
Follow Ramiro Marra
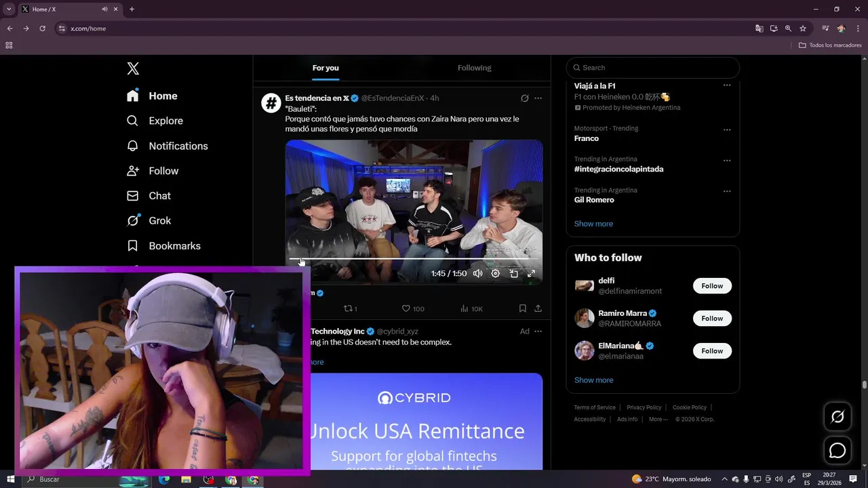tap(712, 319)
